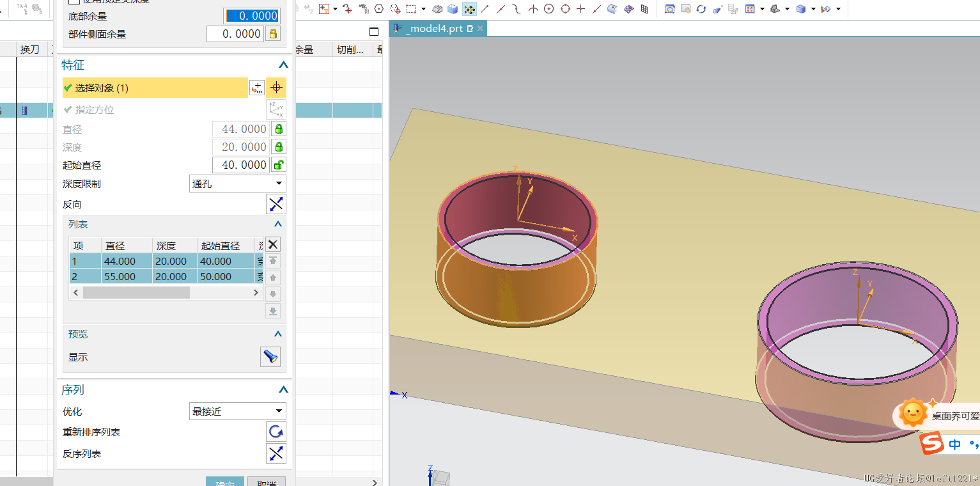Select the midpoint snap icon
Image resolution: width=980 pixels, height=486 pixels.
[x=501, y=9]
